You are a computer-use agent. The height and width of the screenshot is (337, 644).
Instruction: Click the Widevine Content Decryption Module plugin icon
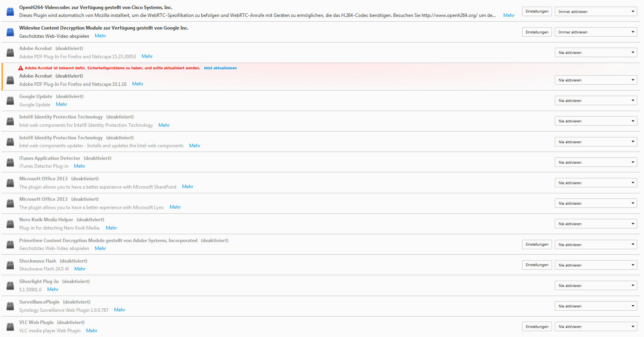point(10,32)
